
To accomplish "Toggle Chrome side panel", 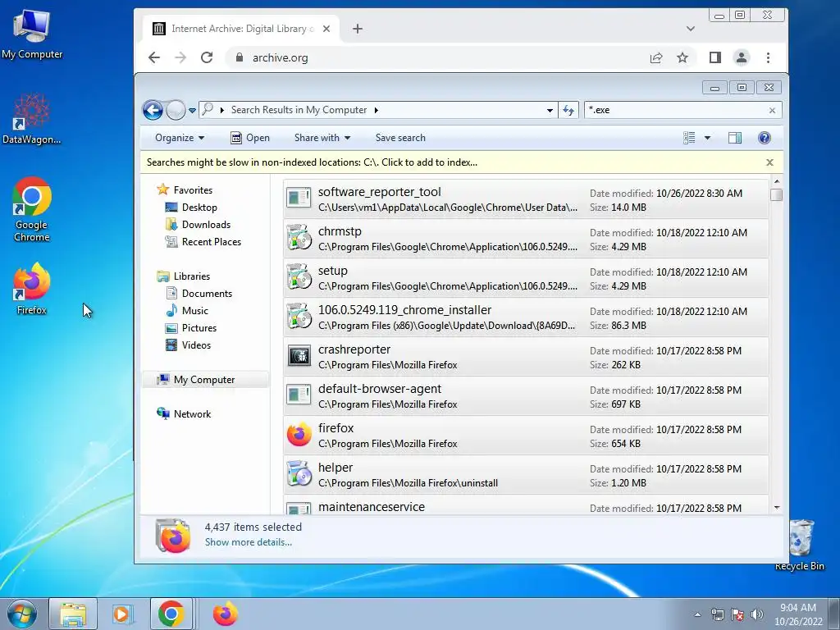I will (715, 58).
